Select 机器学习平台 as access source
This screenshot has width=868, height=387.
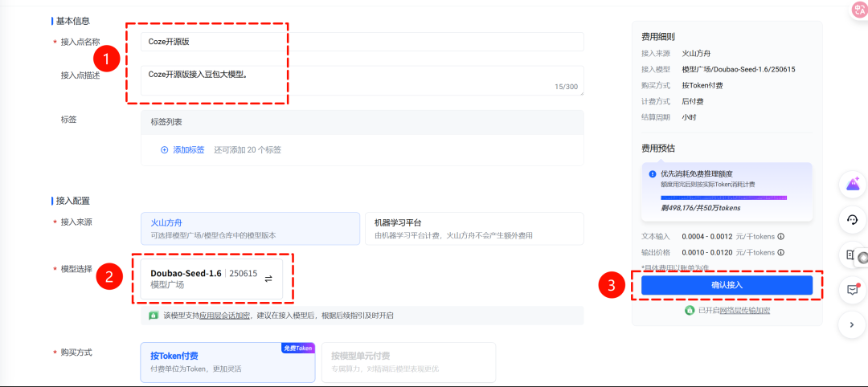pos(474,229)
